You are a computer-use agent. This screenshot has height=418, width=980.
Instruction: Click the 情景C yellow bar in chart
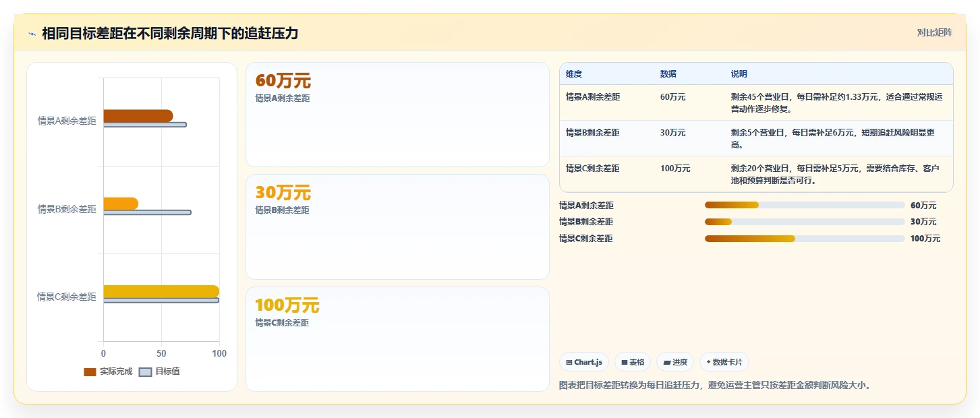coord(161,291)
